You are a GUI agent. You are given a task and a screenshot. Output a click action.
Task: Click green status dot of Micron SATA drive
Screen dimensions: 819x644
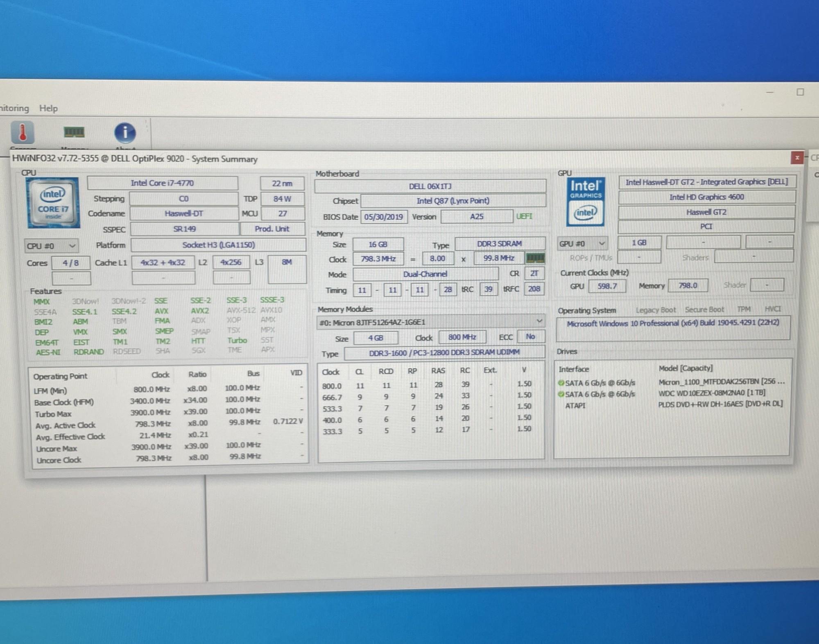click(x=561, y=383)
